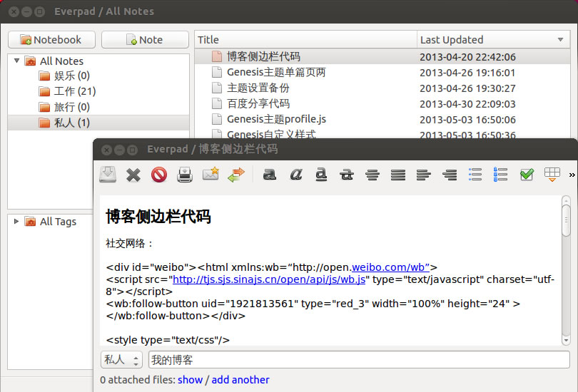Insert a bulleted list

tap(475, 174)
